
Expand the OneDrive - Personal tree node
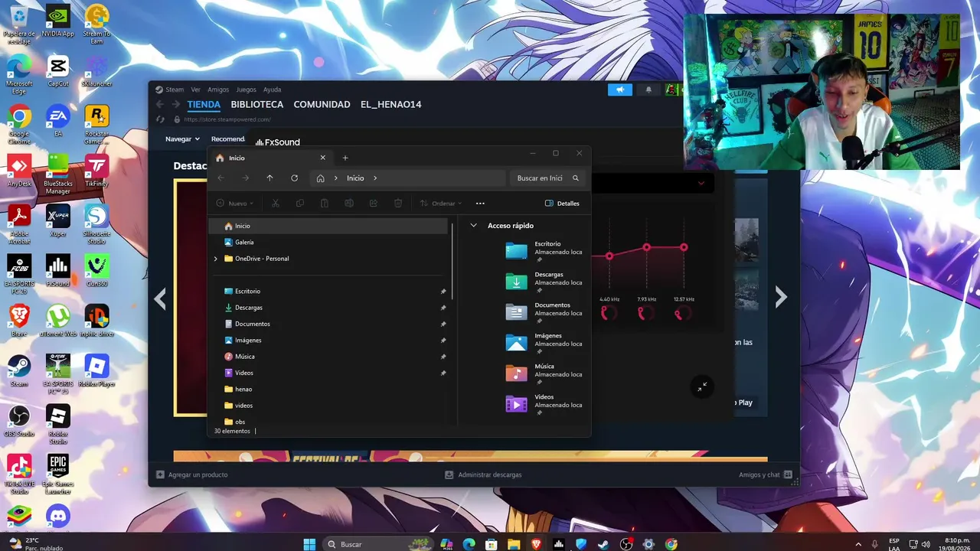[216, 259]
